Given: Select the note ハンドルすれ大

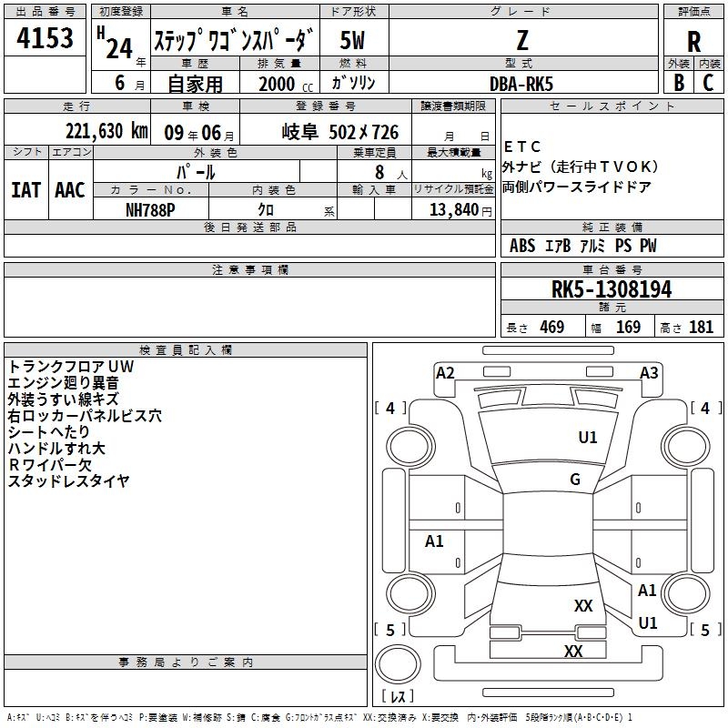Looking at the screenshot, I should pyautogui.click(x=56, y=448).
